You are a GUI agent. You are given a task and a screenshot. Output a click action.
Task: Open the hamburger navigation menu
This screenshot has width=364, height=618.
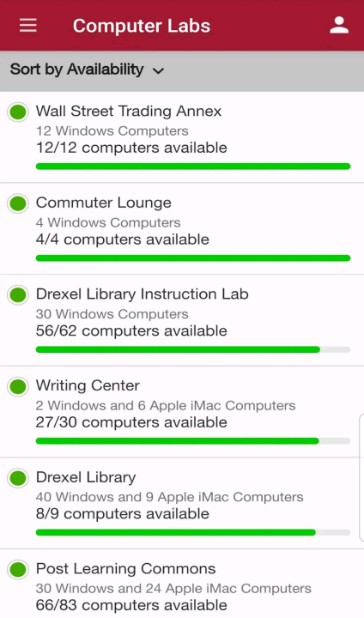pyautogui.click(x=28, y=25)
